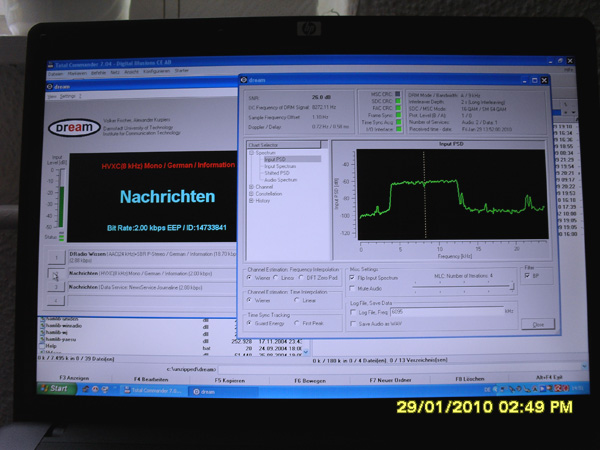Open the ? help menu in dream
This screenshot has width=600, height=450.
pos(80,96)
